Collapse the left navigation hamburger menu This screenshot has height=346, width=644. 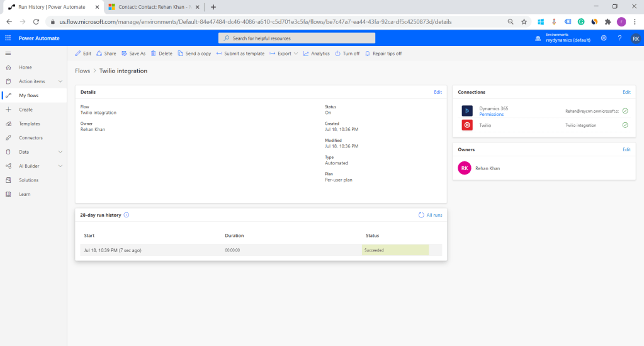click(x=8, y=54)
